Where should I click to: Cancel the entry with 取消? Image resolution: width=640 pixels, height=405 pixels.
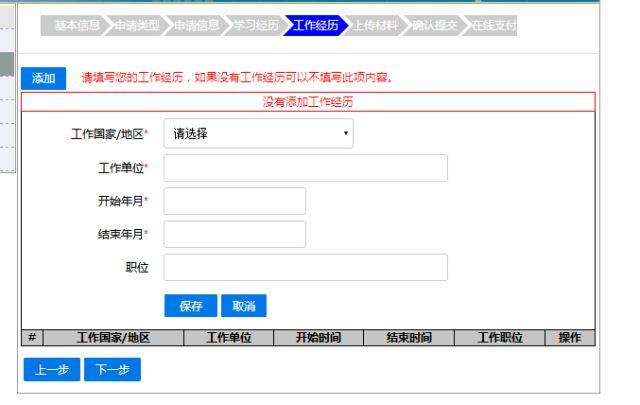tap(244, 306)
